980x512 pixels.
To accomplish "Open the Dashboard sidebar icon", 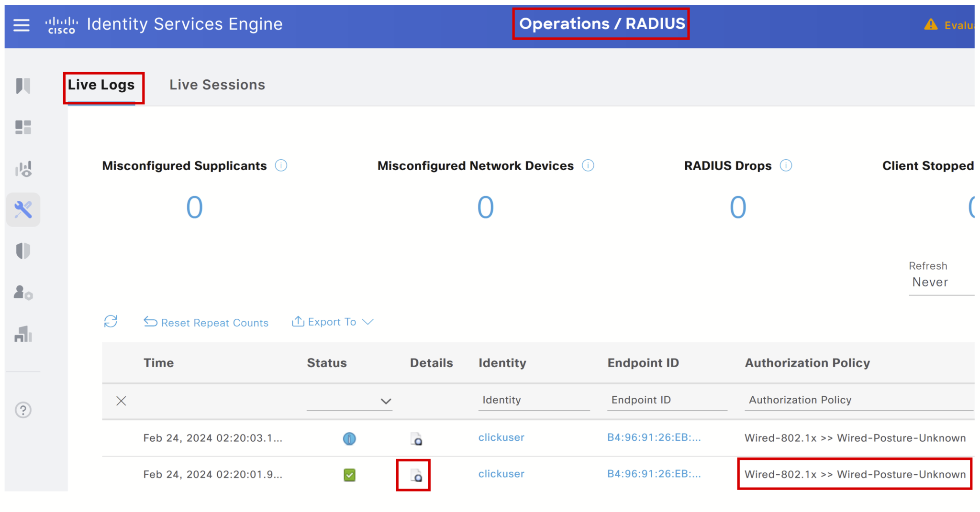I will [22, 127].
